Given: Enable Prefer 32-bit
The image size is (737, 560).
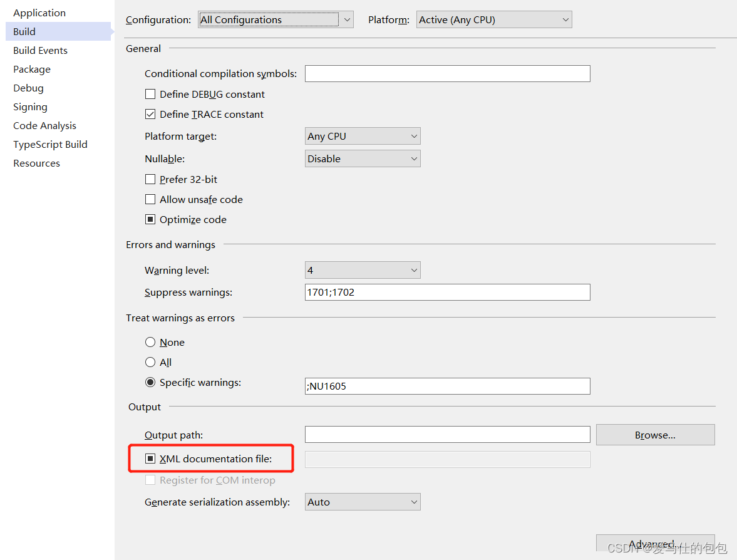Looking at the screenshot, I should 150,179.
